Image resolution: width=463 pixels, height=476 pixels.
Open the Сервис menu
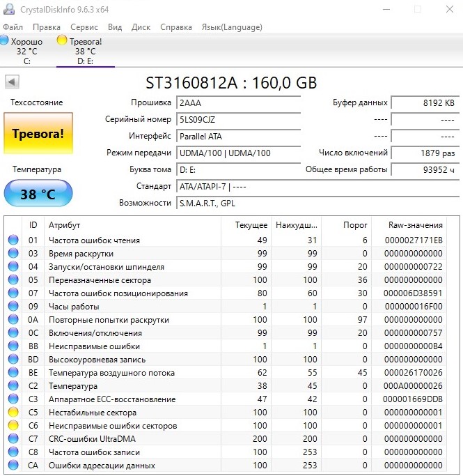point(84,27)
